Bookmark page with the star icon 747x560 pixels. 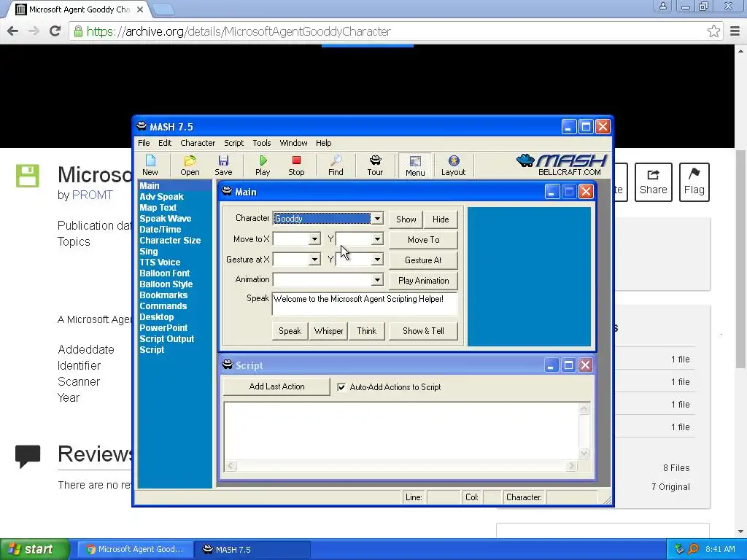click(x=713, y=31)
